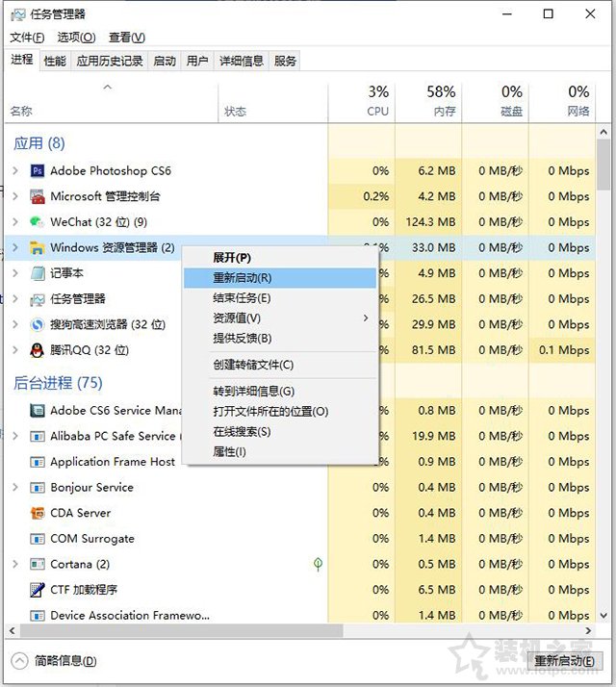Image resolution: width=616 pixels, height=687 pixels.
Task: Click the 腾讯QQ penguin icon
Action: [x=38, y=350]
